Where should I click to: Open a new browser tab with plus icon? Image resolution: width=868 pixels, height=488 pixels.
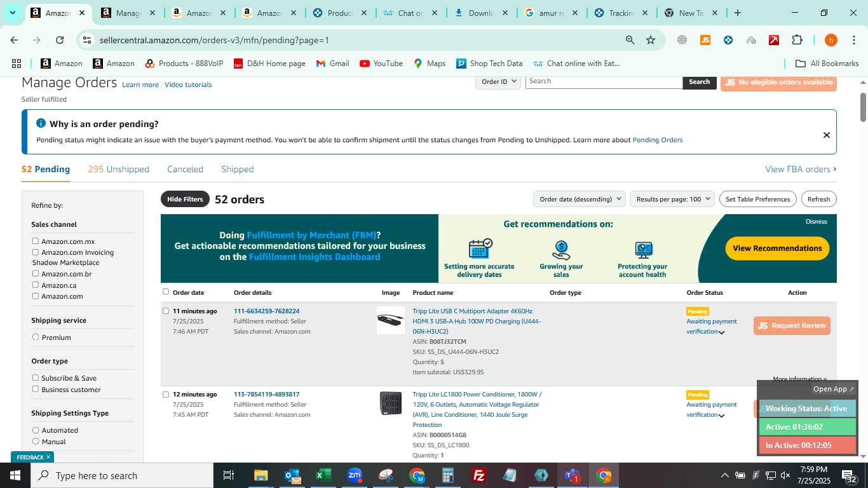(x=737, y=13)
